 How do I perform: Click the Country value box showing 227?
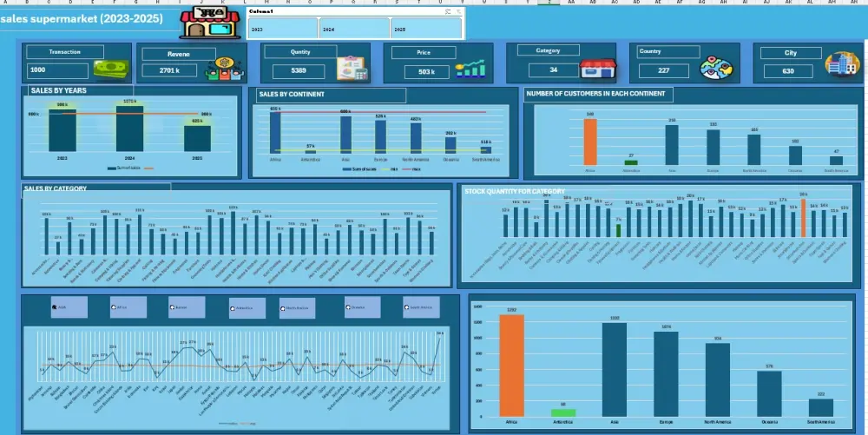tap(664, 71)
